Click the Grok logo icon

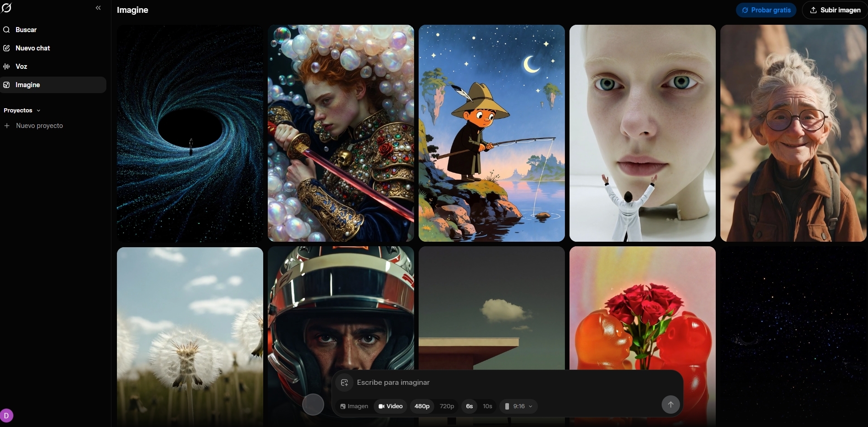6,8
